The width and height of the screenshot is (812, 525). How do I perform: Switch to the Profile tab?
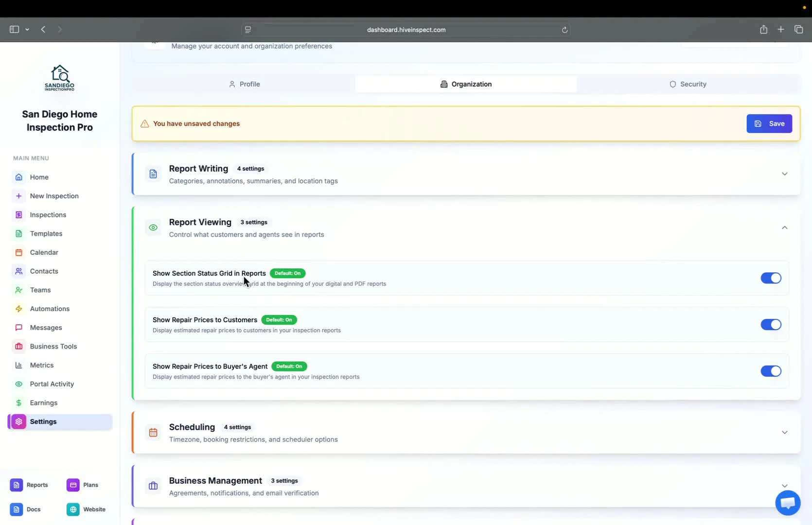[245, 84]
